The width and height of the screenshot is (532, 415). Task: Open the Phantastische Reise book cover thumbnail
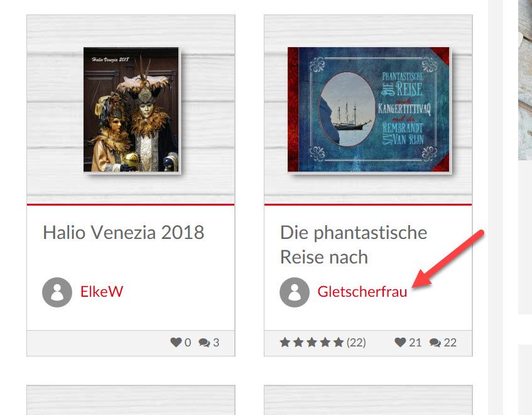tap(369, 109)
